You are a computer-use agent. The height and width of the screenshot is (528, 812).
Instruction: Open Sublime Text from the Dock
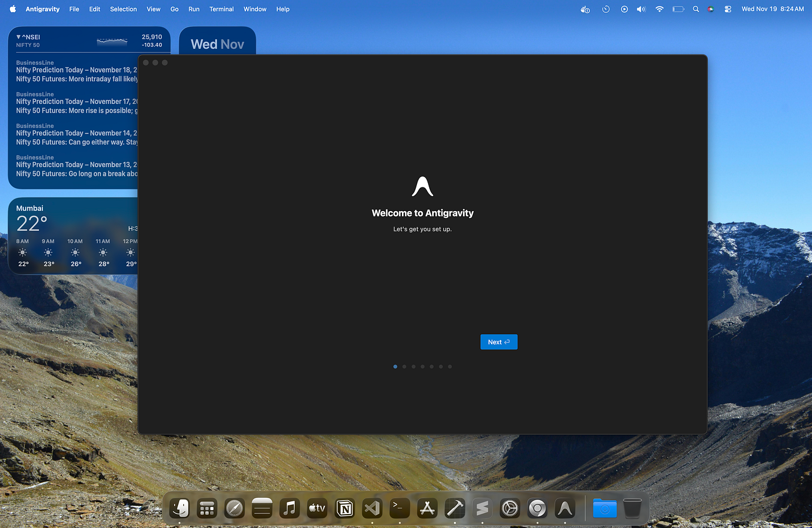tap(482, 508)
